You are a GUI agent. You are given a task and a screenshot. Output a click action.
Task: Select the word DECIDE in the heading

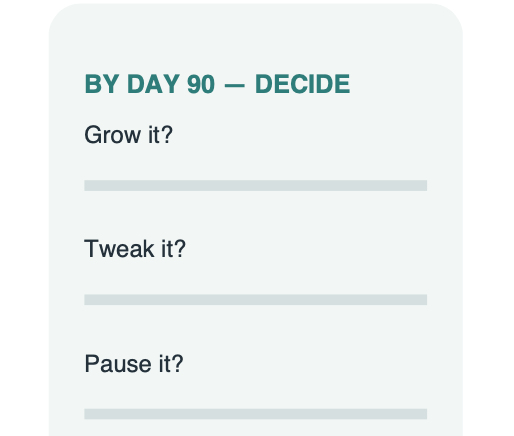click(x=303, y=84)
